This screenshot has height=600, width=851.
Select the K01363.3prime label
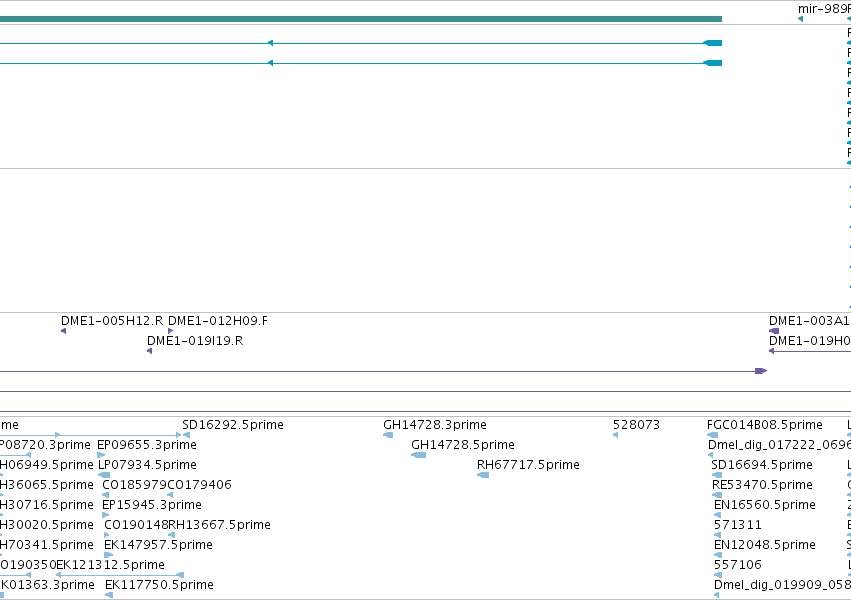47,585
